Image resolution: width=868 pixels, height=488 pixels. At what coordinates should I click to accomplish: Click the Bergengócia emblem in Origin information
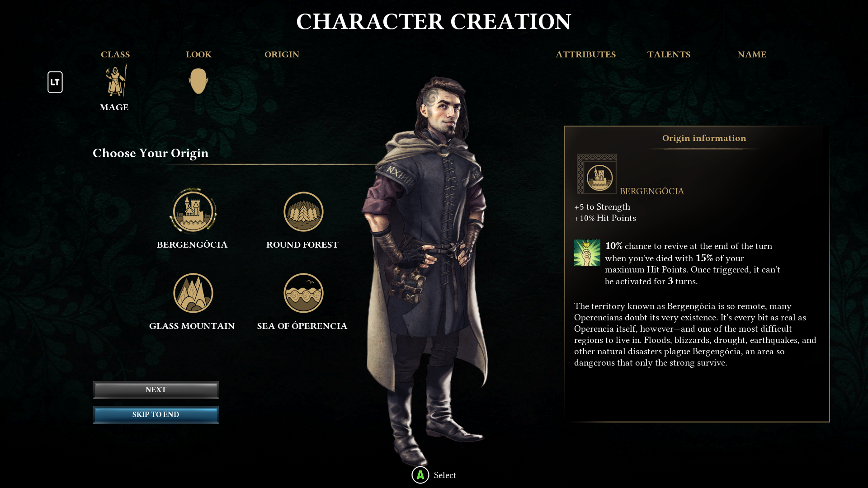click(597, 174)
